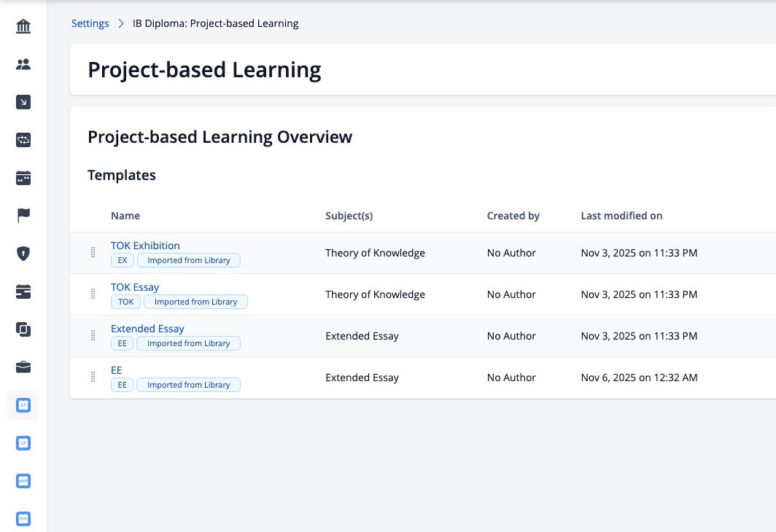Click the diagonal arrow sidebar icon
This screenshot has height=532, width=776.
click(x=23, y=102)
